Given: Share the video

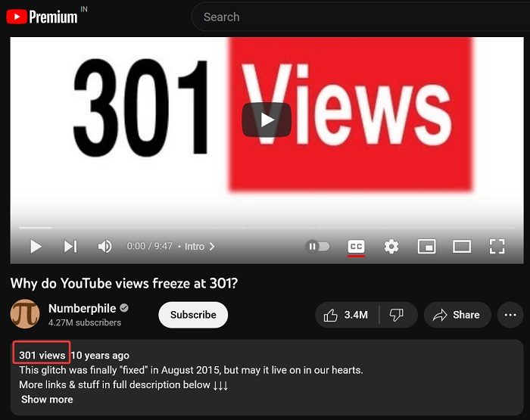Looking at the screenshot, I should tap(457, 315).
